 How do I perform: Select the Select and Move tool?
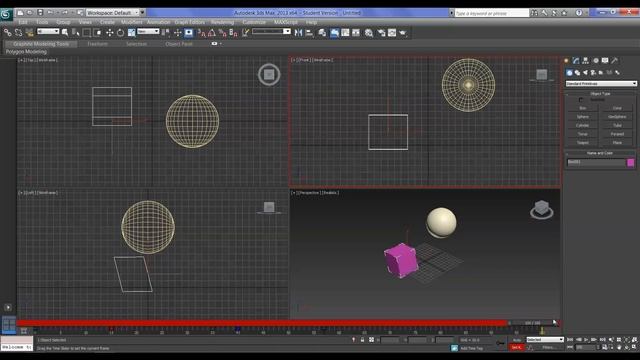109,33
